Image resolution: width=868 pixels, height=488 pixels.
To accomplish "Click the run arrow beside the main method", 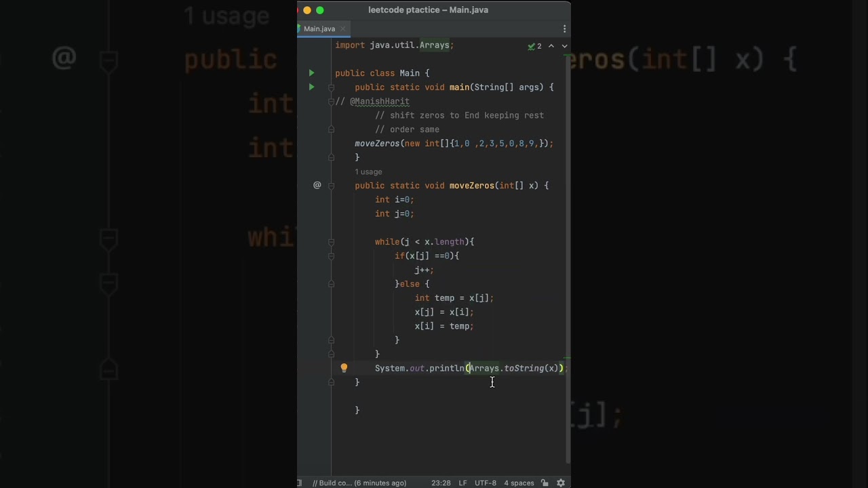I will [311, 87].
